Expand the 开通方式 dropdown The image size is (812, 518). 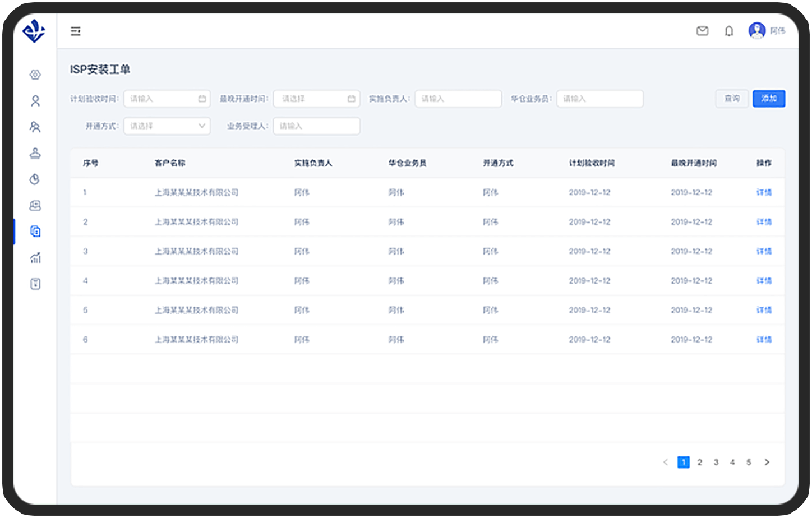pyautogui.click(x=167, y=126)
